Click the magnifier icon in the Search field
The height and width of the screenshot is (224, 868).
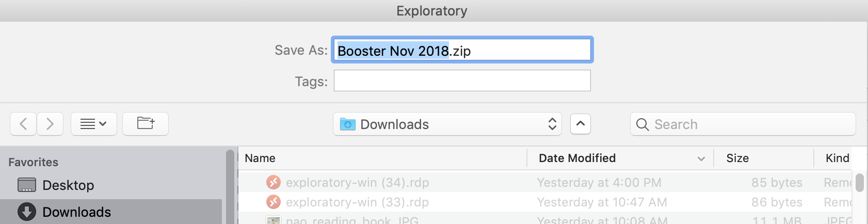click(642, 124)
